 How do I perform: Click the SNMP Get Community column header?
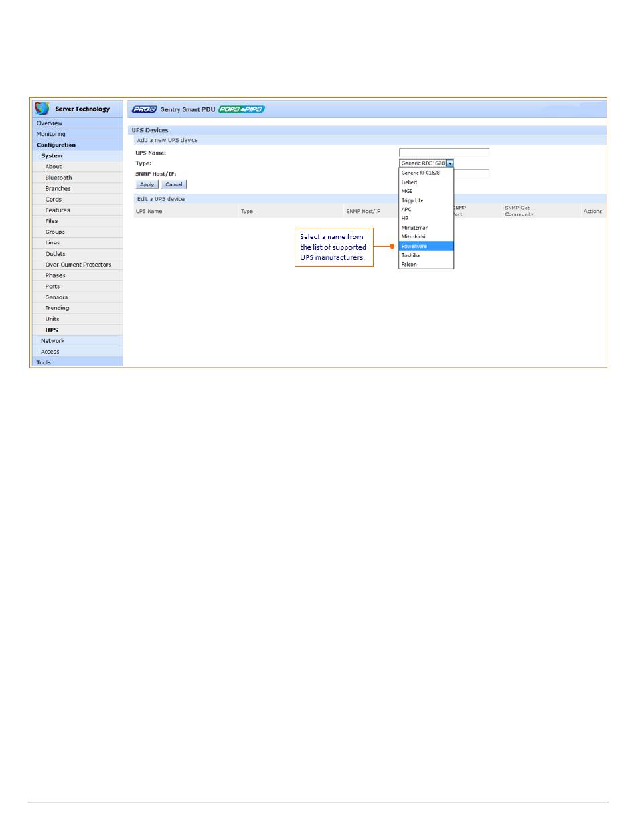coord(520,211)
